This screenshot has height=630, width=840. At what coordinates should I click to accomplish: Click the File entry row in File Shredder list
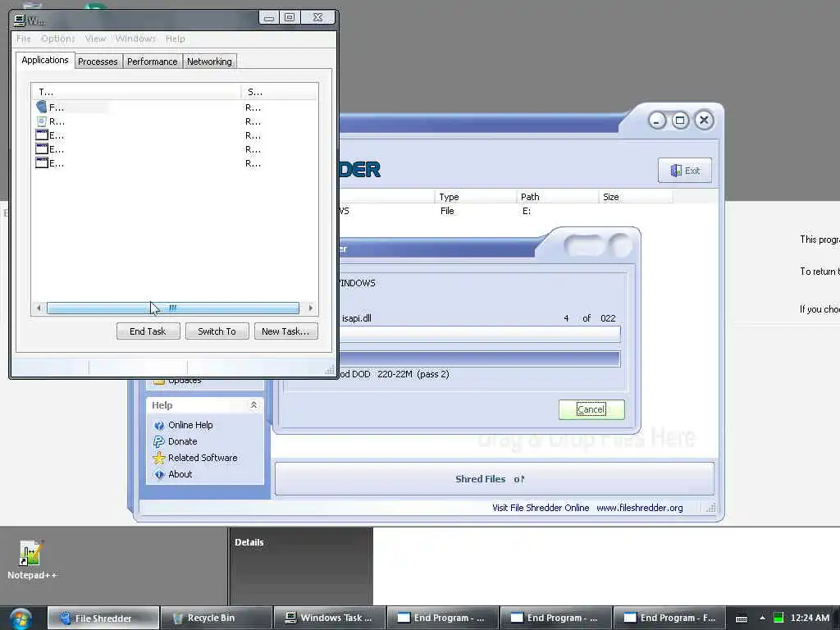pos(504,211)
